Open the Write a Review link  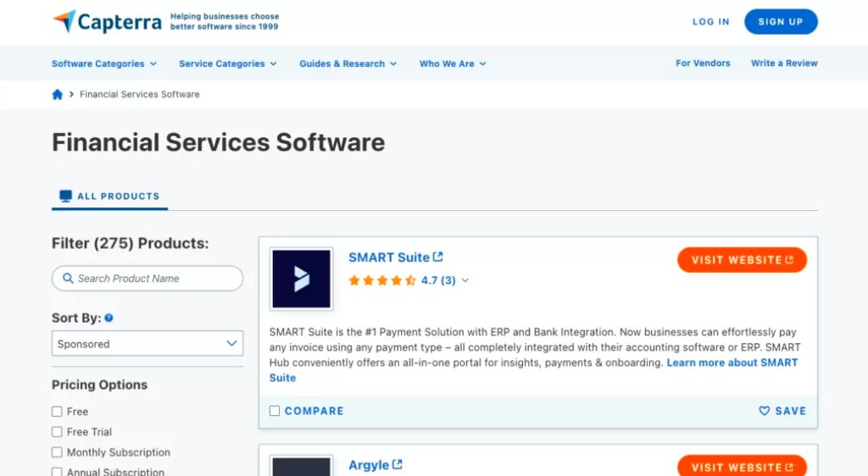point(784,63)
